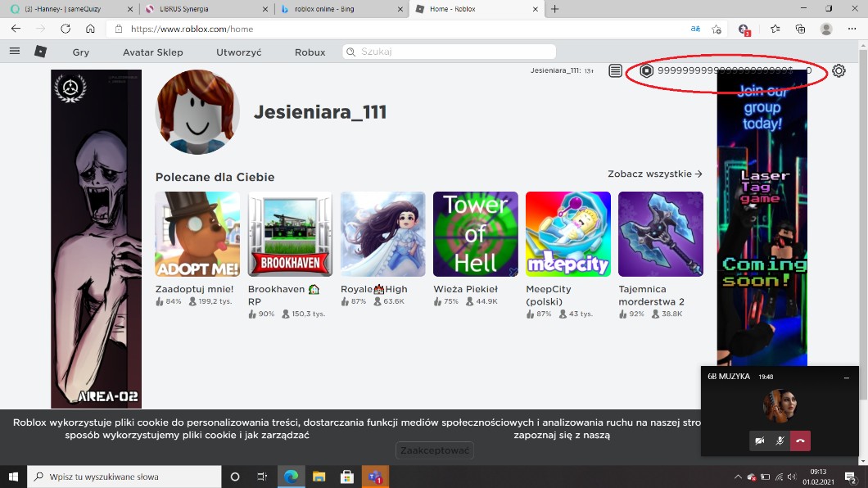Open browser Collections icon
Image resolution: width=868 pixels, height=488 pixels.
pyautogui.click(x=801, y=29)
